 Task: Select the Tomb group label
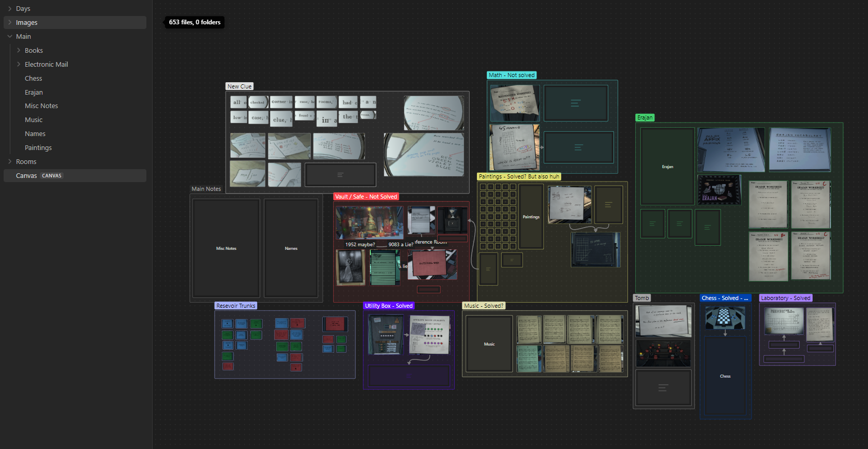(642, 298)
